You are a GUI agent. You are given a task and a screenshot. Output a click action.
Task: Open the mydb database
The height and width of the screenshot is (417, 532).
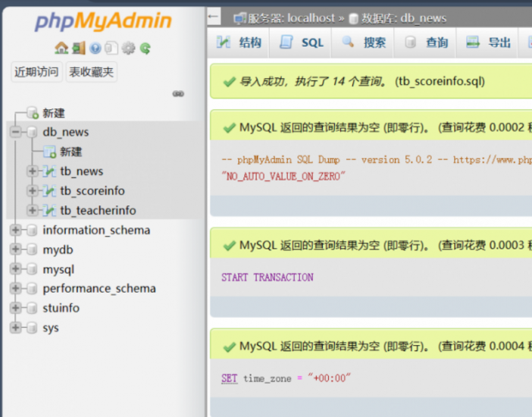[x=58, y=250]
